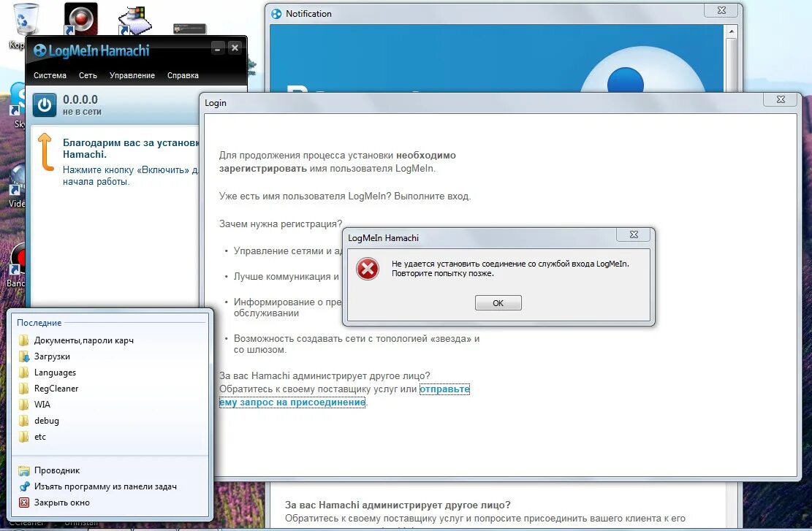Click the Notification window globe icon

click(x=276, y=14)
